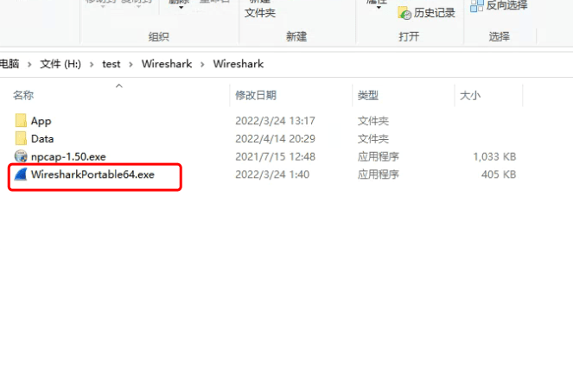Image resolution: width=573 pixels, height=392 pixels.
Task: Sort by the 名称 column header
Action: coord(23,96)
